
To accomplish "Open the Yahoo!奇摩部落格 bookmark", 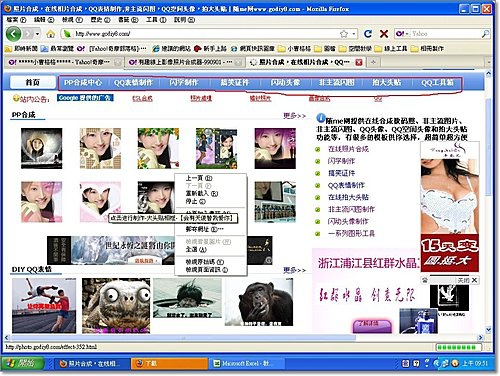I will click(112, 49).
